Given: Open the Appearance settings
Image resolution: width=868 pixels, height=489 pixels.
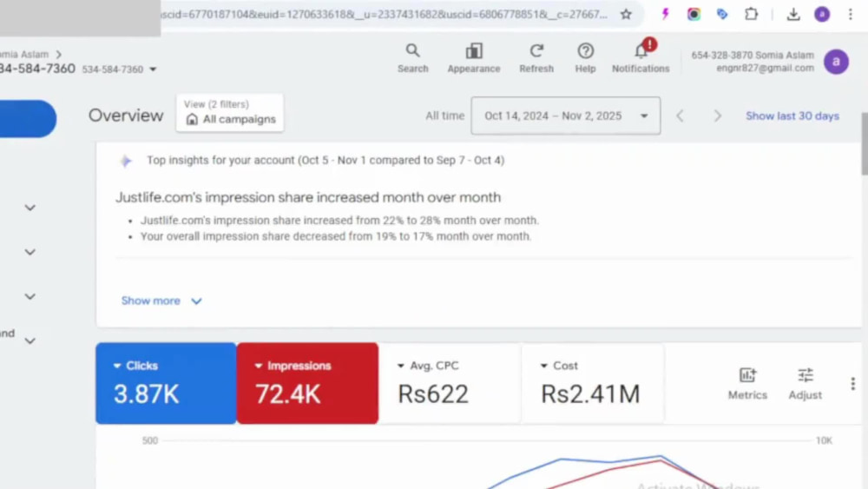Looking at the screenshot, I should [x=473, y=58].
